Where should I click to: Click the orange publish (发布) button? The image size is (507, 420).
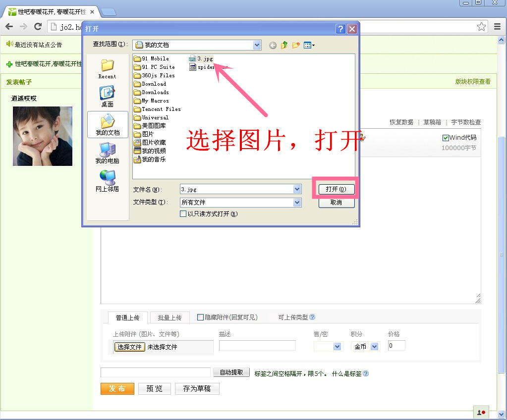pos(117,389)
